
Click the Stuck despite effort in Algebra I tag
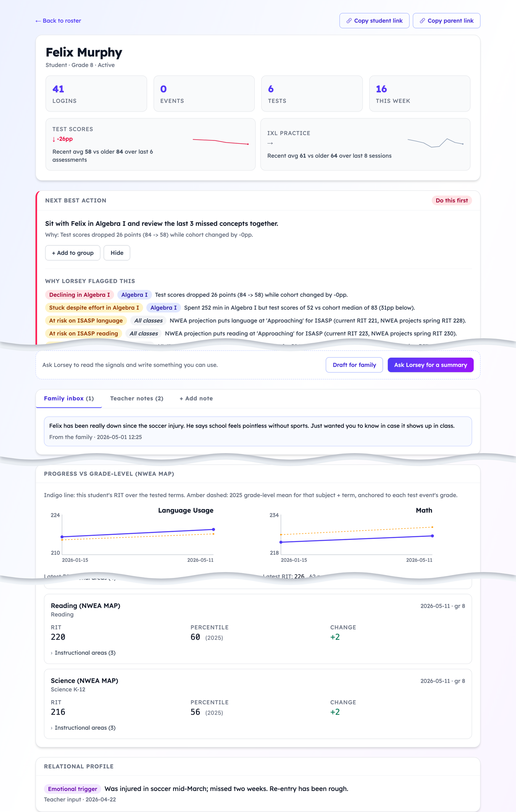[94, 308]
